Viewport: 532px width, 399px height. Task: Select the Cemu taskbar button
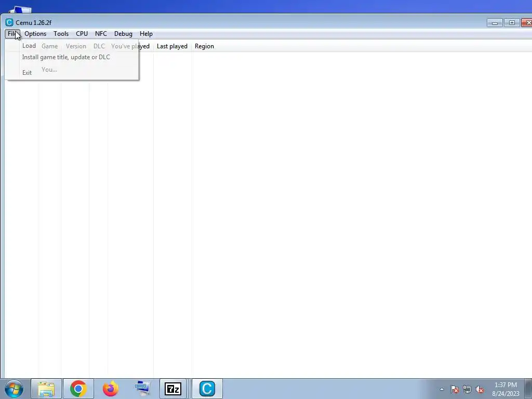tap(207, 389)
